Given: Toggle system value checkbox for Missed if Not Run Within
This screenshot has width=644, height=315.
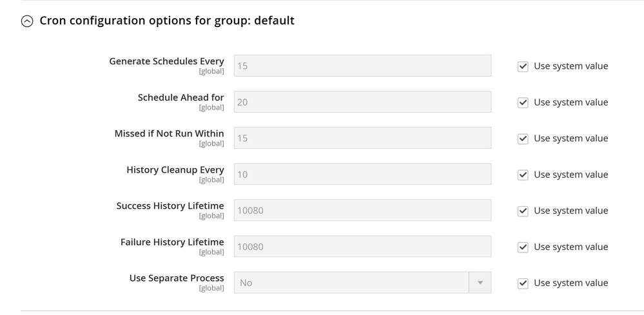Looking at the screenshot, I should click(523, 138).
